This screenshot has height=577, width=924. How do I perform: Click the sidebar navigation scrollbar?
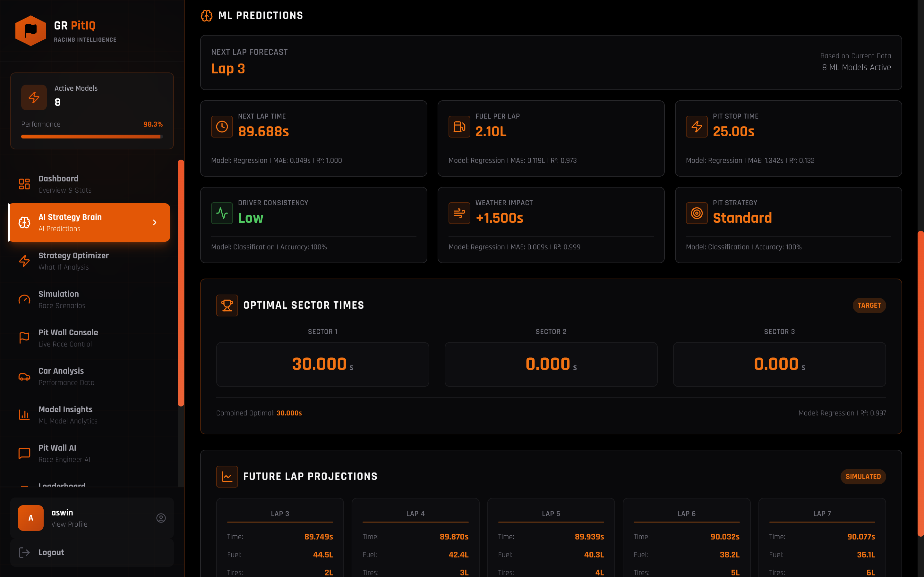pos(181,282)
